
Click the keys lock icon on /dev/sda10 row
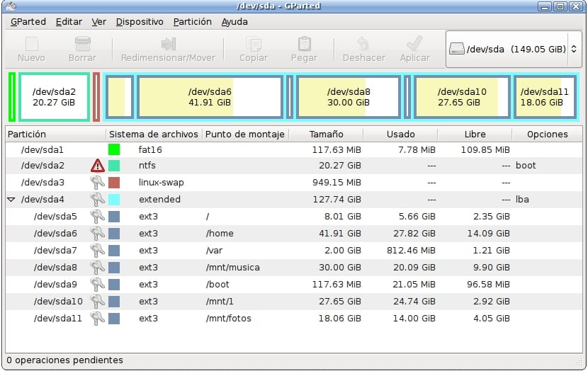[x=97, y=302]
